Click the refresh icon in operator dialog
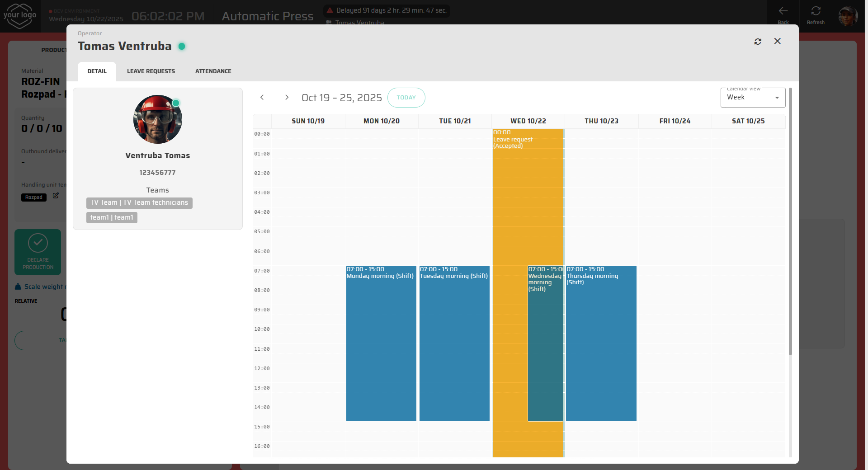 click(x=758, y=42)
